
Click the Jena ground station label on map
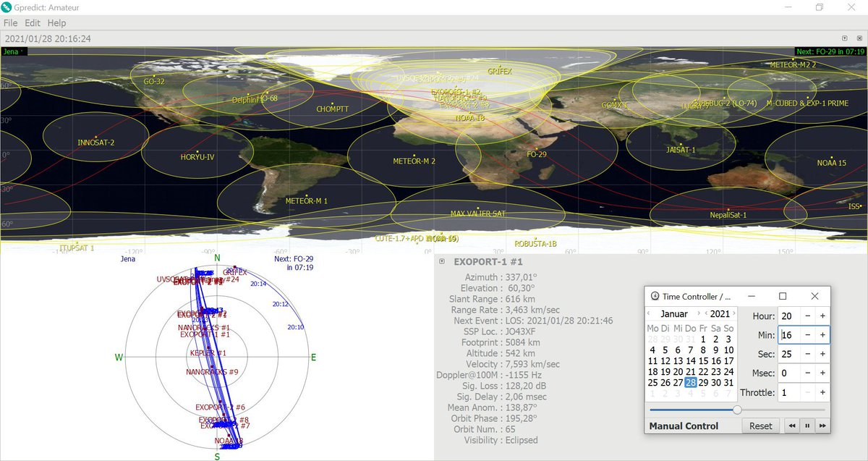(x=13, y=51)
